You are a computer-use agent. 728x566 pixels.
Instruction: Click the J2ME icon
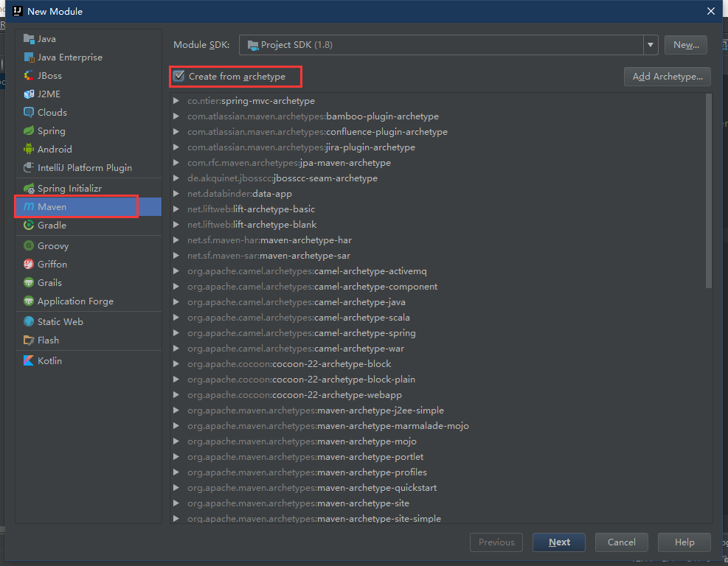pos(29,94)
